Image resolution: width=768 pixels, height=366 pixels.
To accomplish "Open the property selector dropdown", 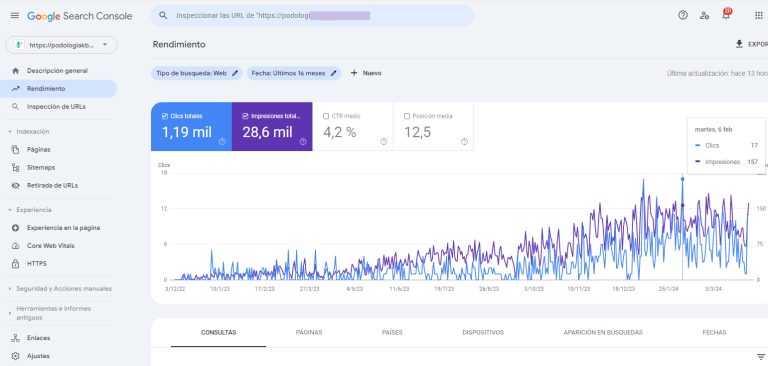I will pos(61,45).
